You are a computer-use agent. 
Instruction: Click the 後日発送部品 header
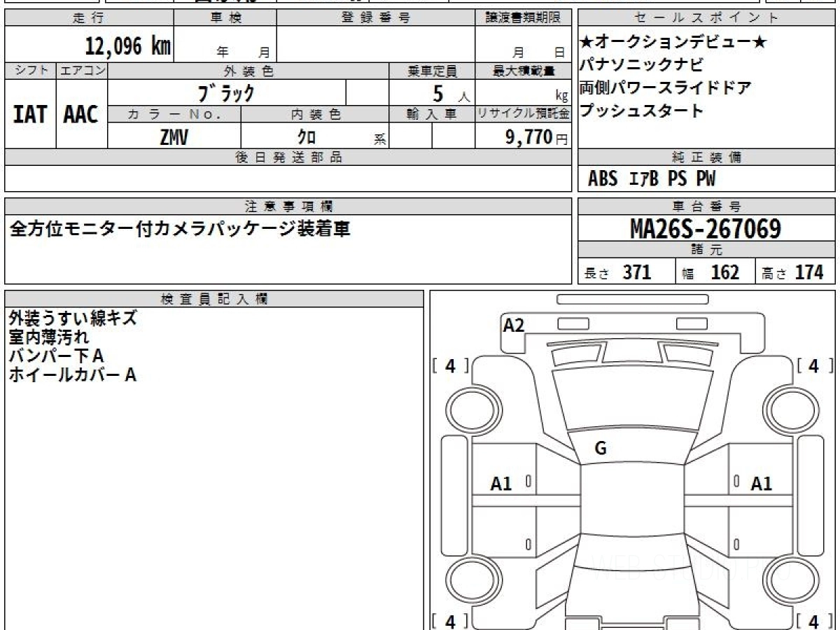pos(288,157)
